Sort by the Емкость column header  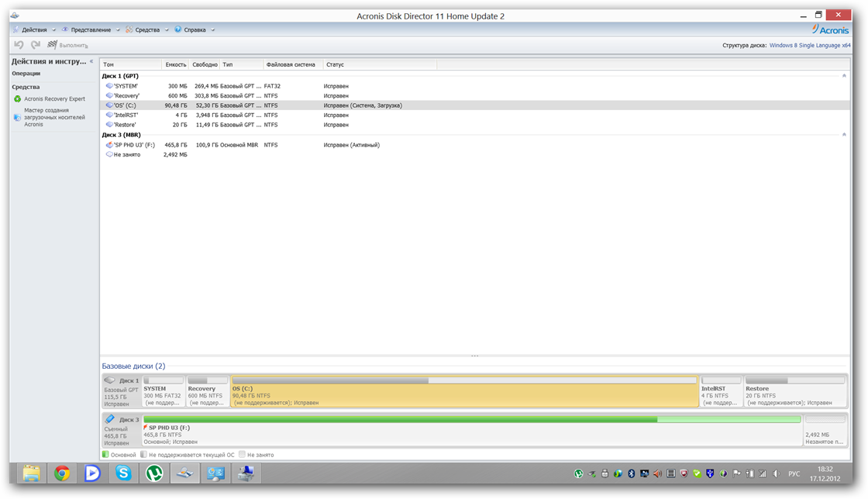point(175,65)
